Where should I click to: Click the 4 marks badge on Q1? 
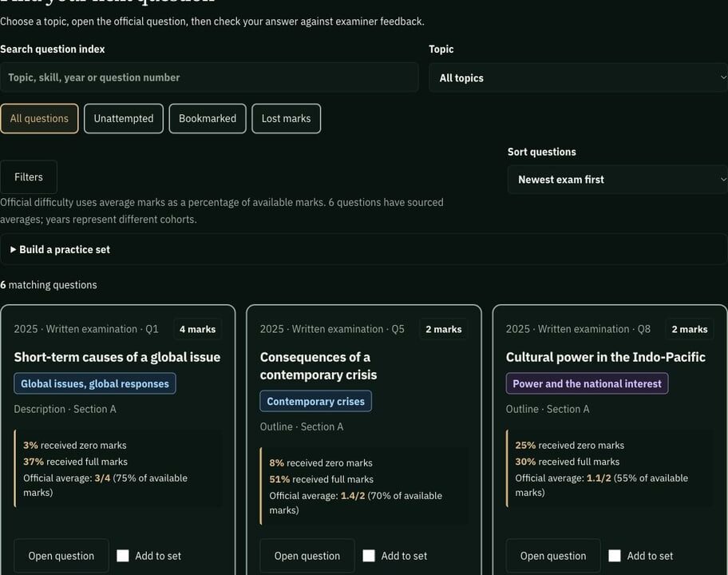198,329
